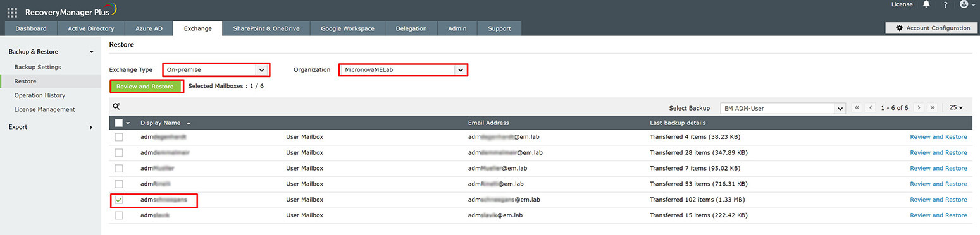The height and width of the screenshot is (235, 980).
Task: Tick checkbox for the 53 items mailbox row
Action: tap(119, 184)
